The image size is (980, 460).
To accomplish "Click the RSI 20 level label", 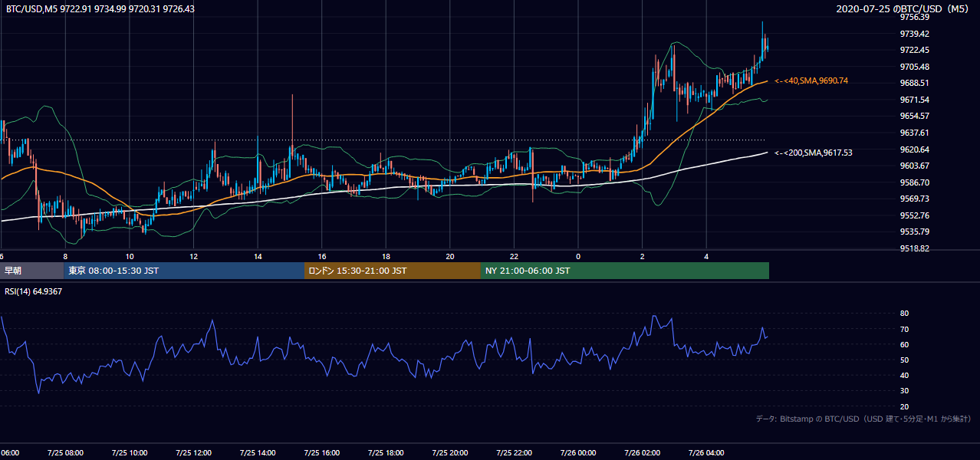I will (904, 406).
